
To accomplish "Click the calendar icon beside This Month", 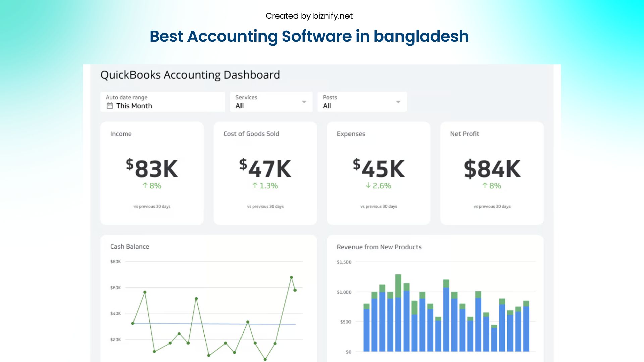I will pos(110,106).
